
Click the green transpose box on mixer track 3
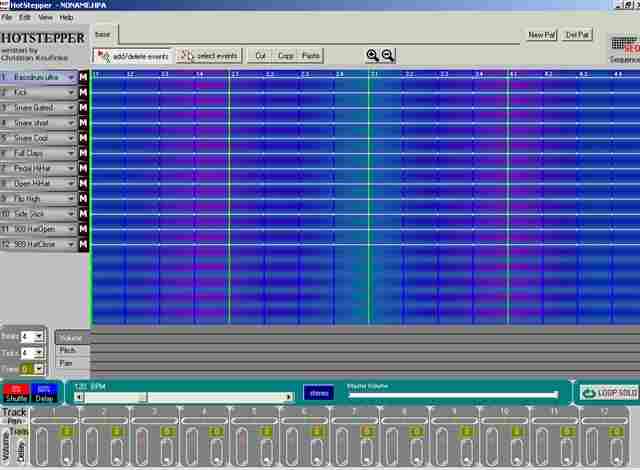click(x=167, y=432)
